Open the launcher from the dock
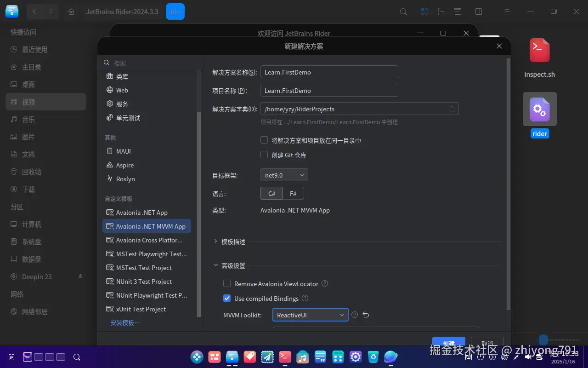The width and height of the screenshot is (588, 368). point(197,356)
